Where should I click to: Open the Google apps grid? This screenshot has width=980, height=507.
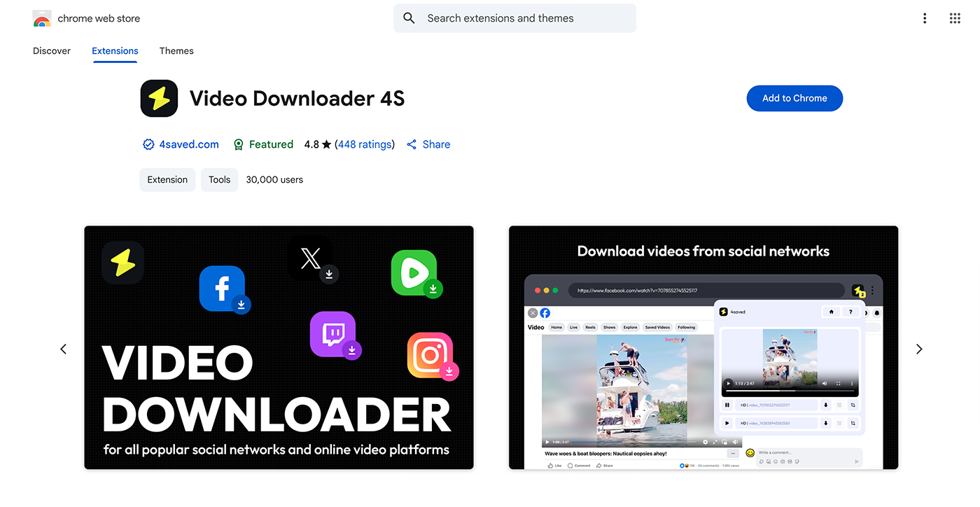coord(955,18)
